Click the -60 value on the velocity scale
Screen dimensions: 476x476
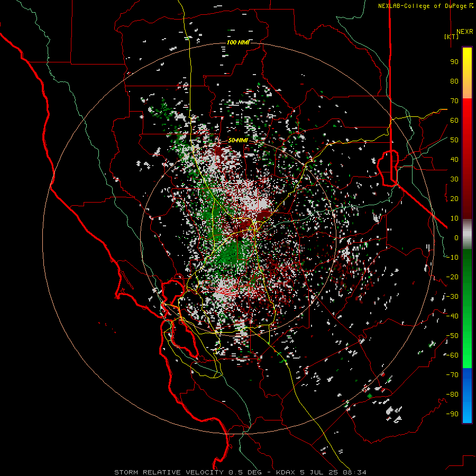(x=452, y=355)
